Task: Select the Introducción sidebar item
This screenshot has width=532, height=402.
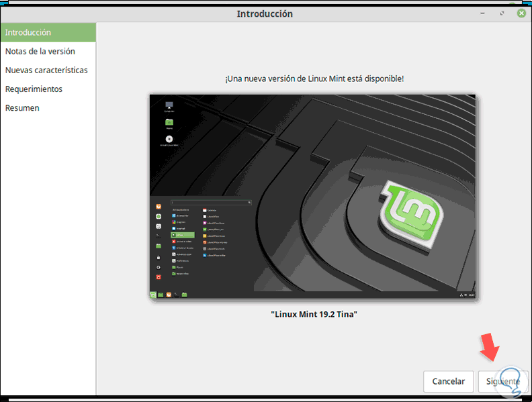Action: click(x=48, y=32)
